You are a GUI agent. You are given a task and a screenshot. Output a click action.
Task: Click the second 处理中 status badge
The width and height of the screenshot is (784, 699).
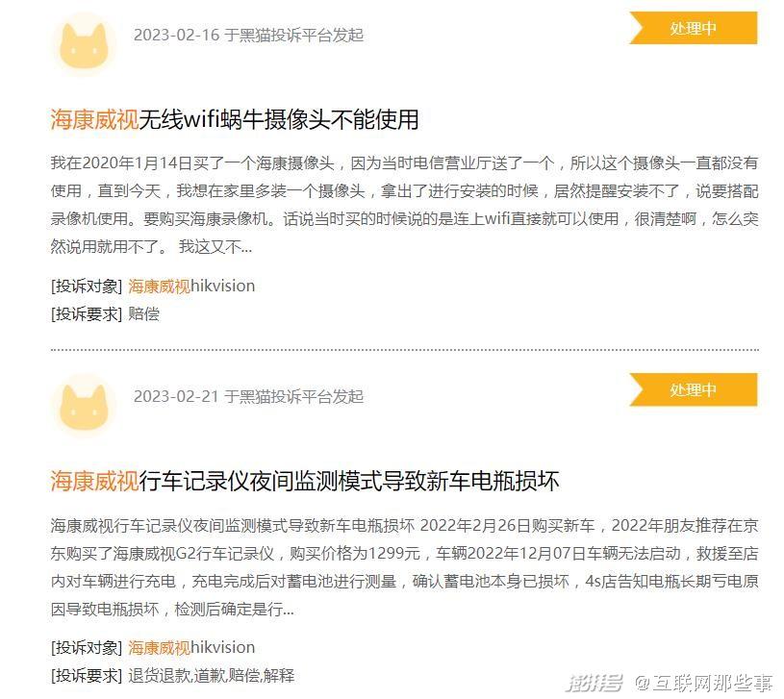point(693,389)
